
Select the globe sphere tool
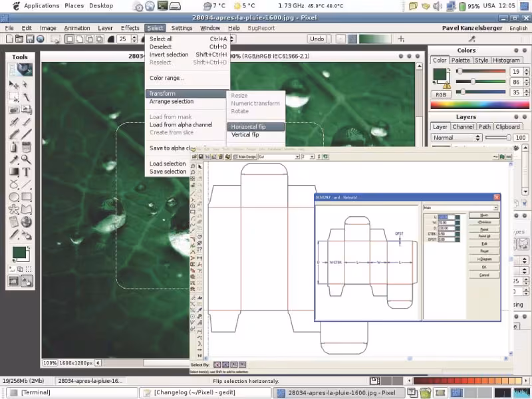point(26,222)
